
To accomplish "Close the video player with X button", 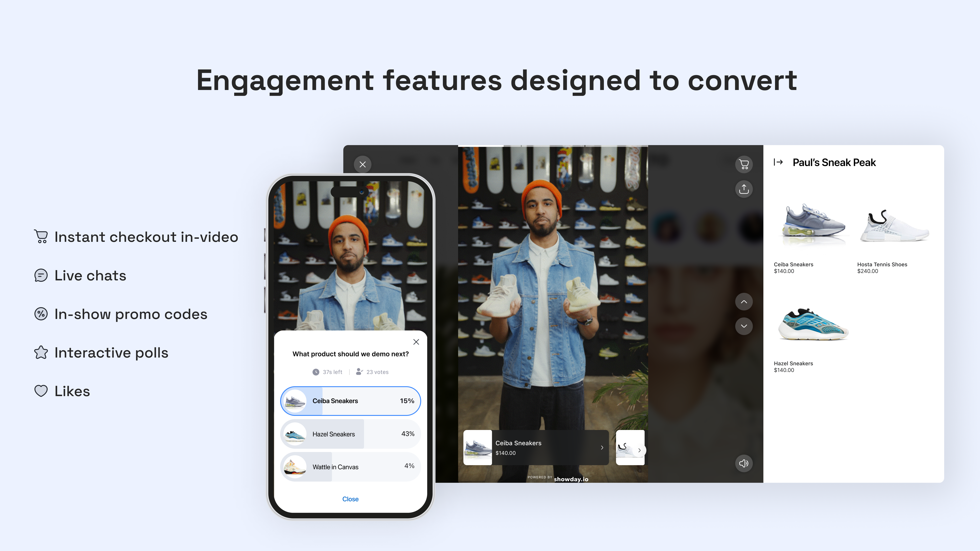I will click(x=363, y=164).
